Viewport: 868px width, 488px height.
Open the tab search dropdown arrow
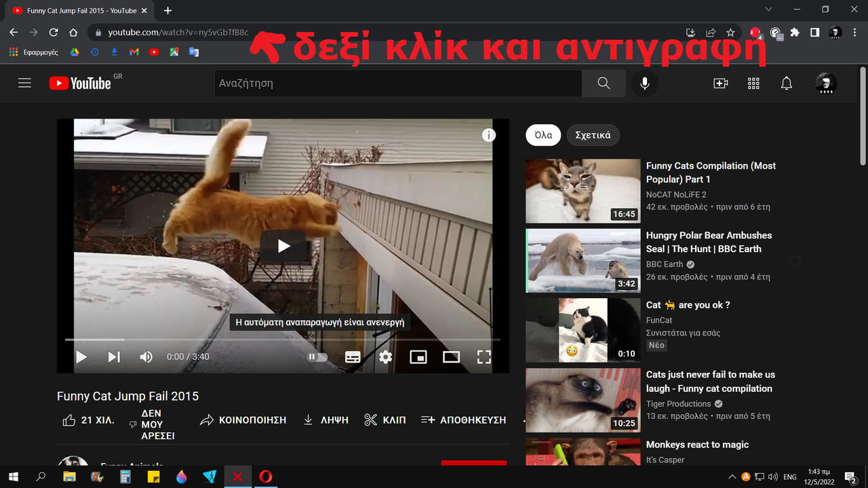(x=768, y=9)
